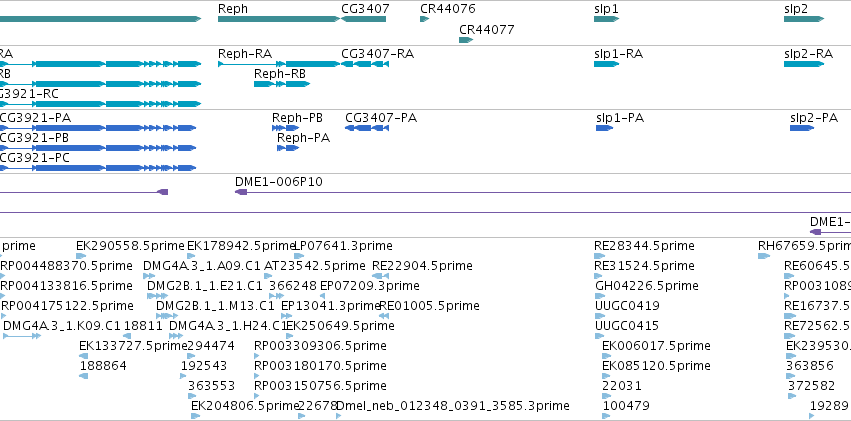Select the slp1 gene arrow

[606, 19]
